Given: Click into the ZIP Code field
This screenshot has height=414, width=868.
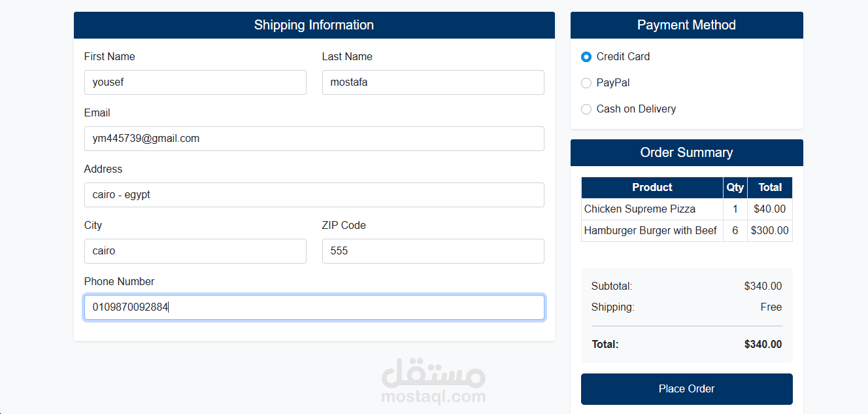Looking at the screenshot, I should point(433,251).
